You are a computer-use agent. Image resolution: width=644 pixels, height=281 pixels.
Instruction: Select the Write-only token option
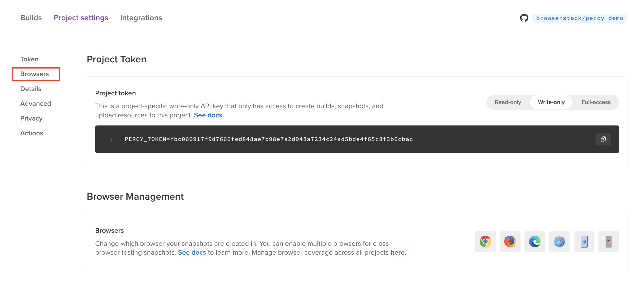[551, 102]
